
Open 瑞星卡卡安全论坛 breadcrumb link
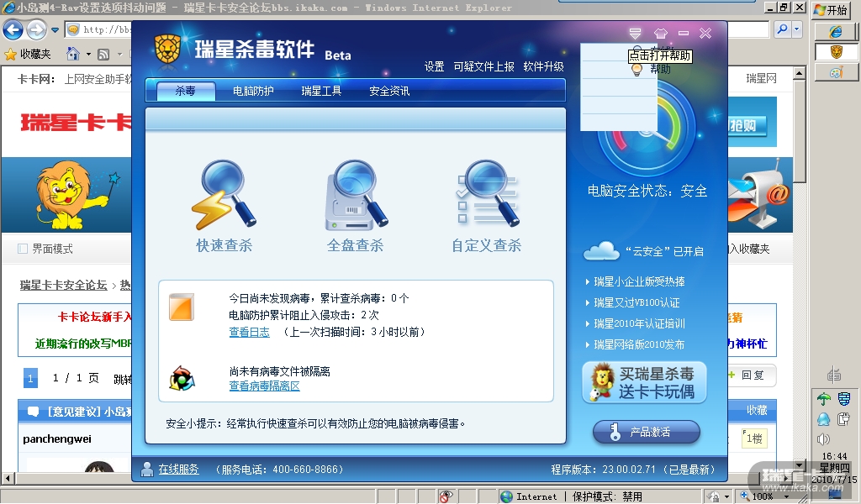point(64,285)
